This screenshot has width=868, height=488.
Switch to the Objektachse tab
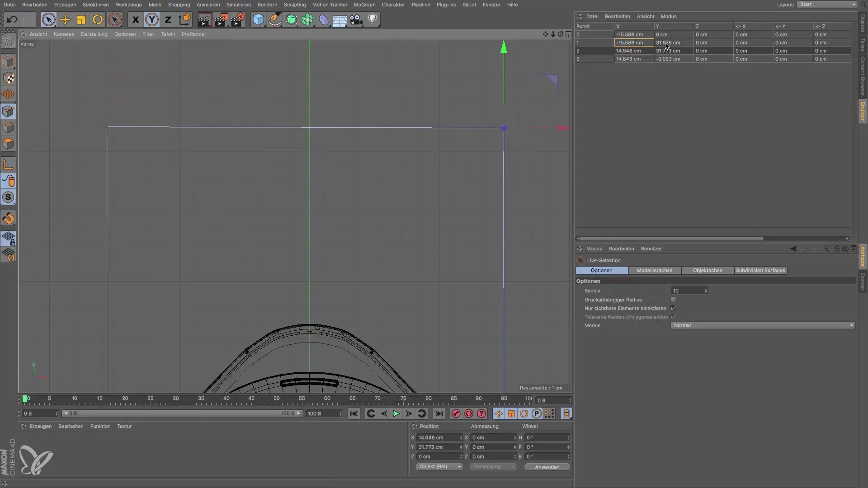coord(708,270)
